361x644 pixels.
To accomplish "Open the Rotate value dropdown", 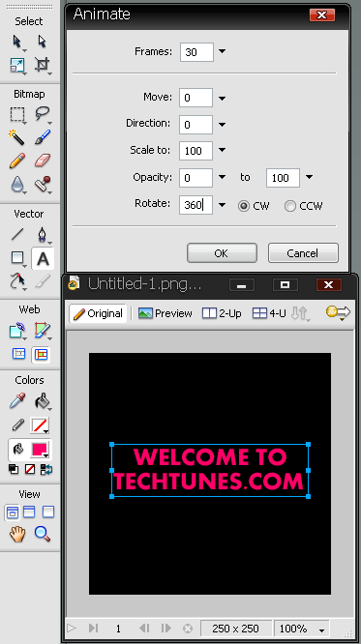I will (x=222, y=205).
